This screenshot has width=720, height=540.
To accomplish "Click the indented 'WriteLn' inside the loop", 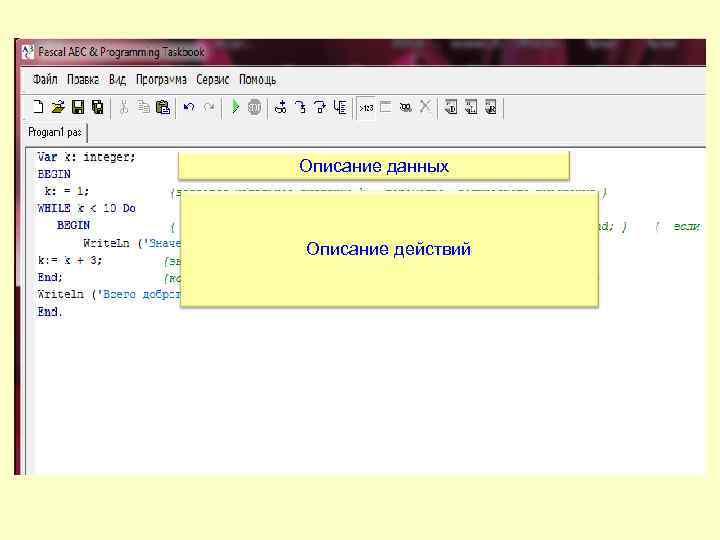I will tap(106, 242).
